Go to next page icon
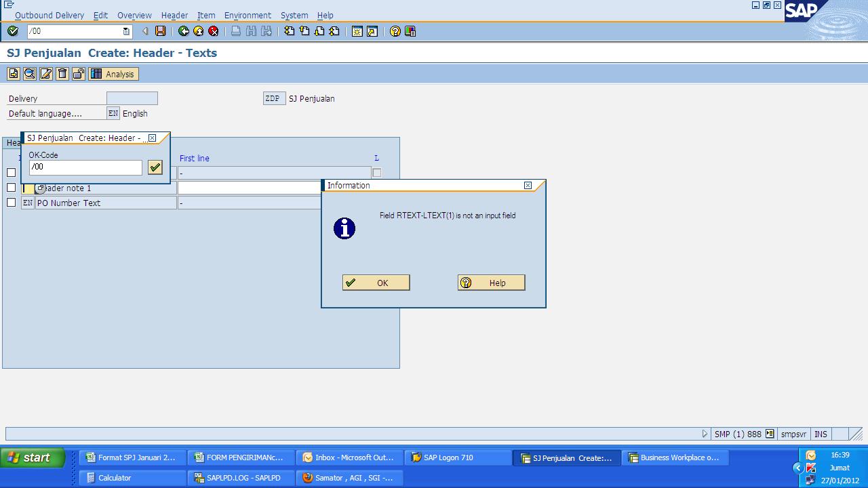 click(319, 31)
